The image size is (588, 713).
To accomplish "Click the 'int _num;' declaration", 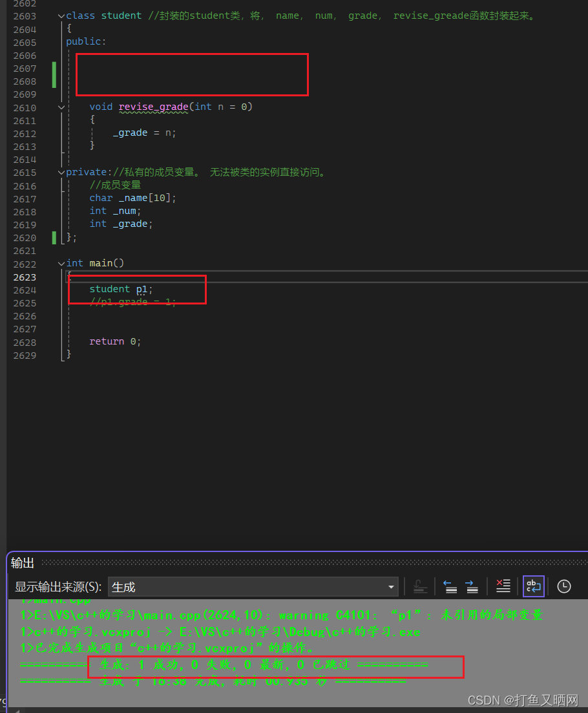I will pyautogui.click(x=115, y=211).
